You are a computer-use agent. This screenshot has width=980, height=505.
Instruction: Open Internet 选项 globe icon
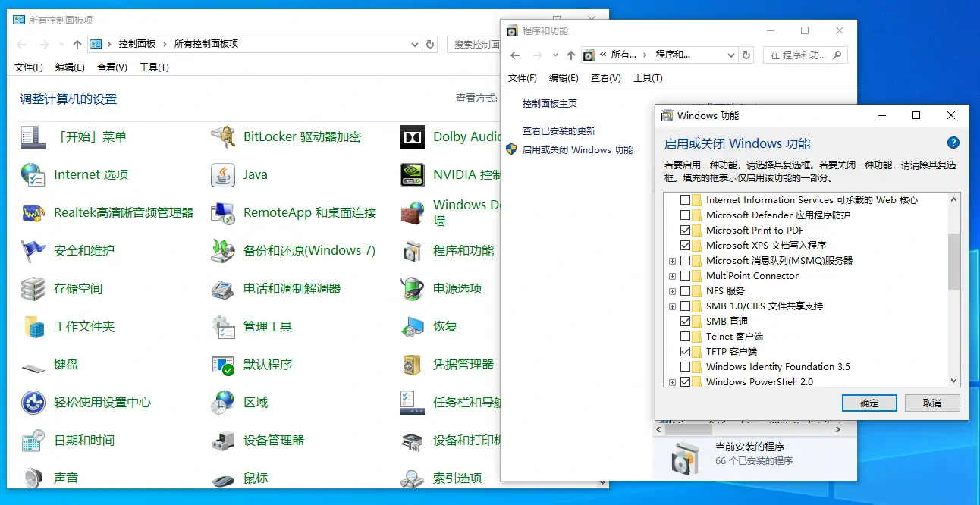point(33,175)
